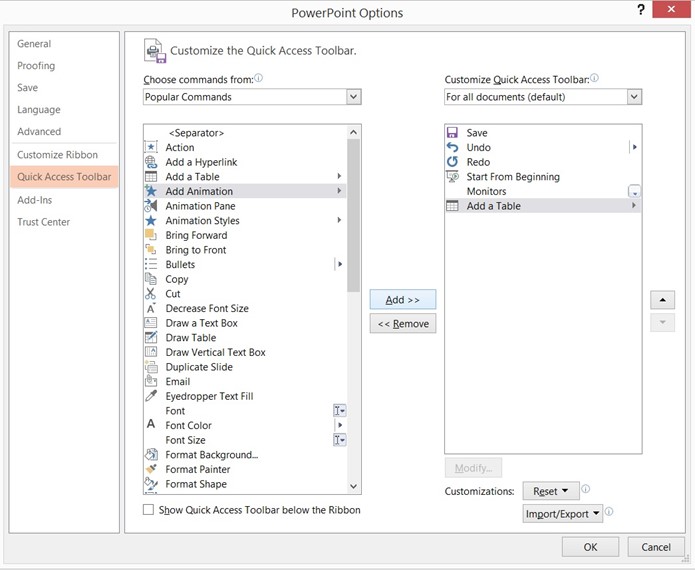Click Cancel to discard changes

pyautogui.click(x=656, y=547)
